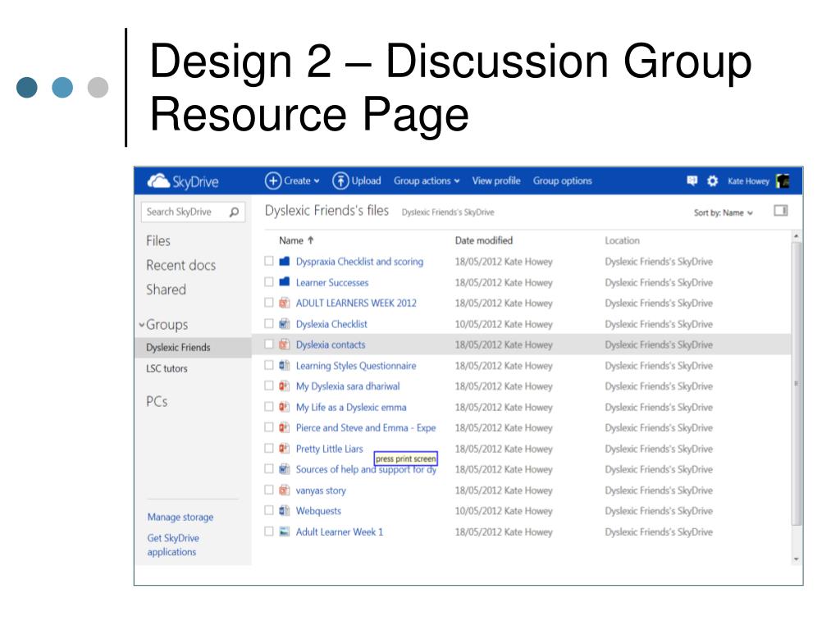840x630 pixels.
Task: Open the Learner Successes folder link
Action: (x=332, y=282)
